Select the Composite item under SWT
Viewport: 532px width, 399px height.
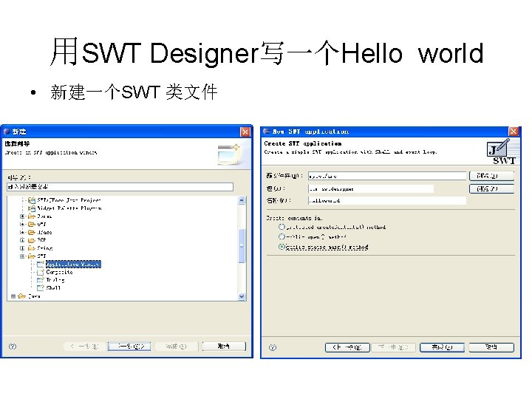tap(59, 272)
